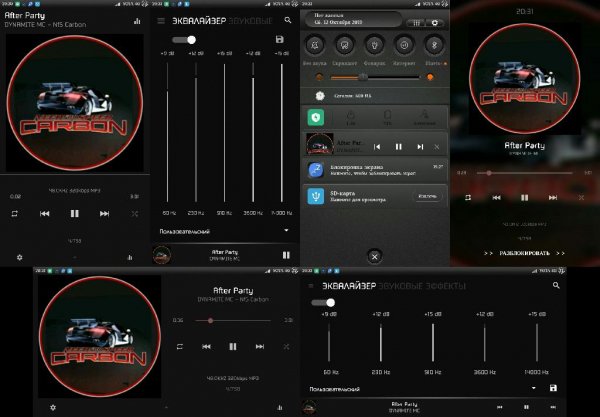The width and height of the screenshot is (600, 417).
Task: Skip to next track in music notification
Action: pos(420,147)
